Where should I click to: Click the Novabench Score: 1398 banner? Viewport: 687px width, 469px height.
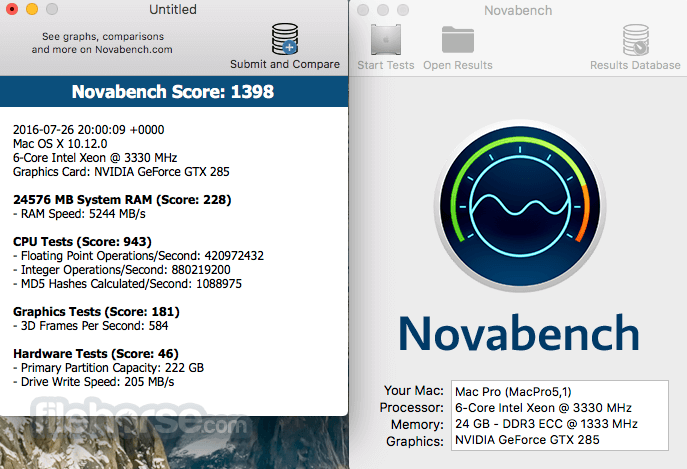click(x=174, y=92)
